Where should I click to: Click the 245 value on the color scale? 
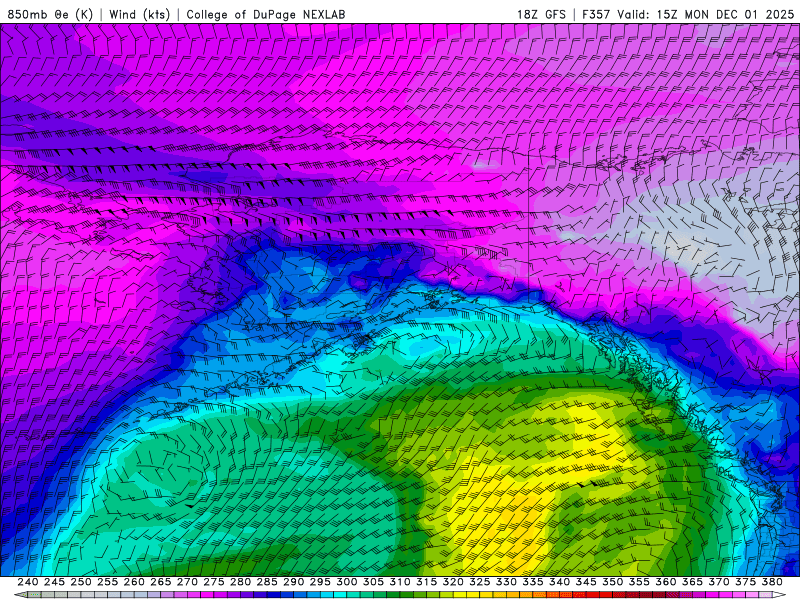(54, 582)
